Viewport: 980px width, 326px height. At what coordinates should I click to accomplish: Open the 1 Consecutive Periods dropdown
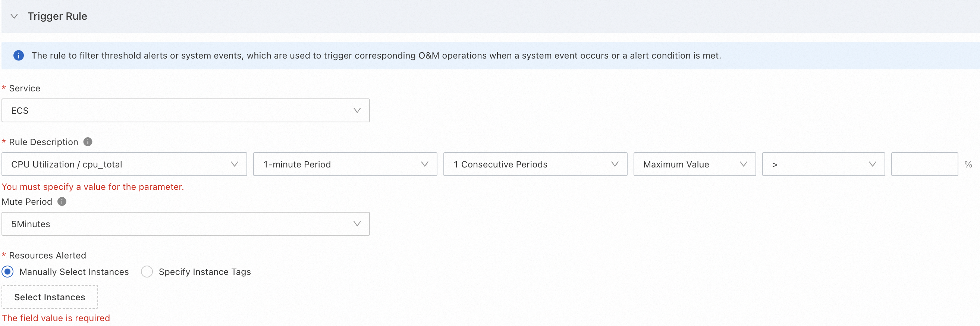point(535,164)
